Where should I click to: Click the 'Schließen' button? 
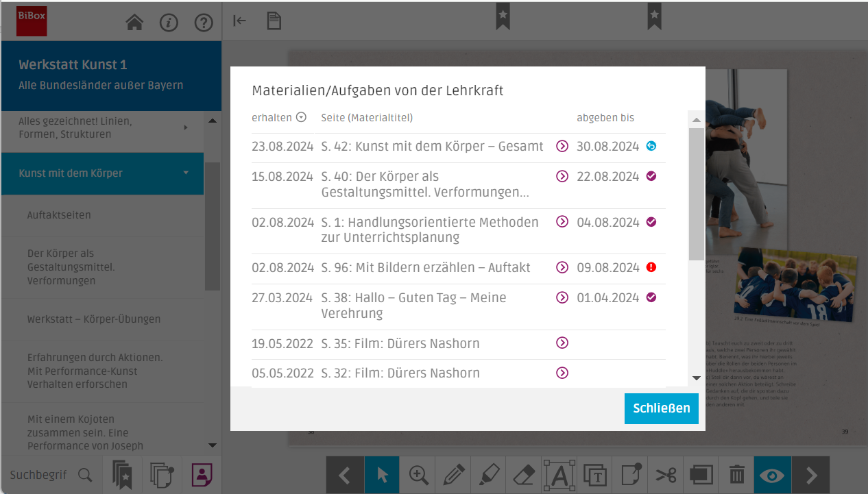point(662,408)
